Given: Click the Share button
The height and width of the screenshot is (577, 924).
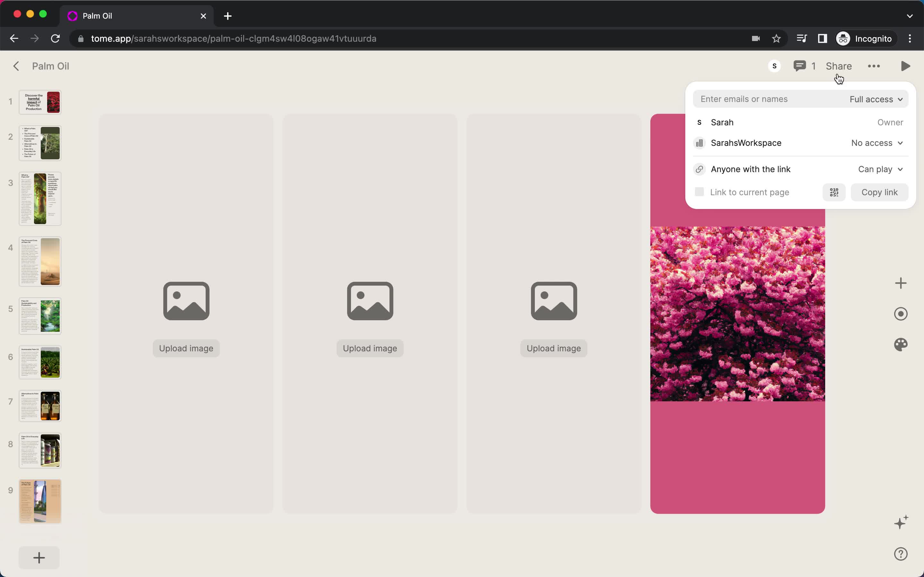Looking at the screenshot, I should pyautogui.click(x=838, y=66).
